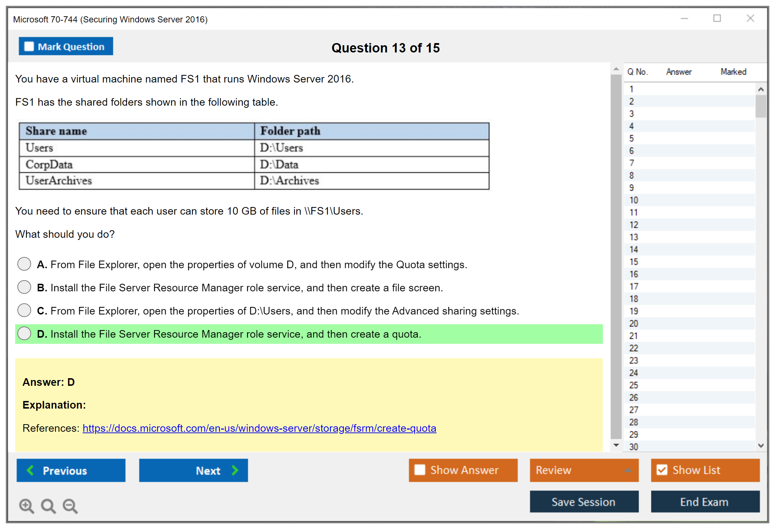Click the zoom in magnifier icon
The width and height of the screenshot is (778, 532).
(26, 506)
